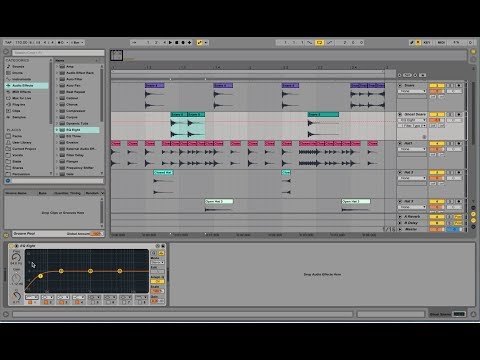Fold the Ghost Snare track arrow
This screenshot has height=360, width=480.
click(400, 114)
